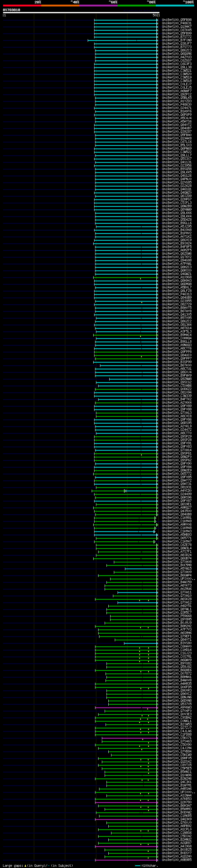Screen dimensions: 197x868
Task: Select the UniRef100_O24499 label
Action: coord(176,494)
